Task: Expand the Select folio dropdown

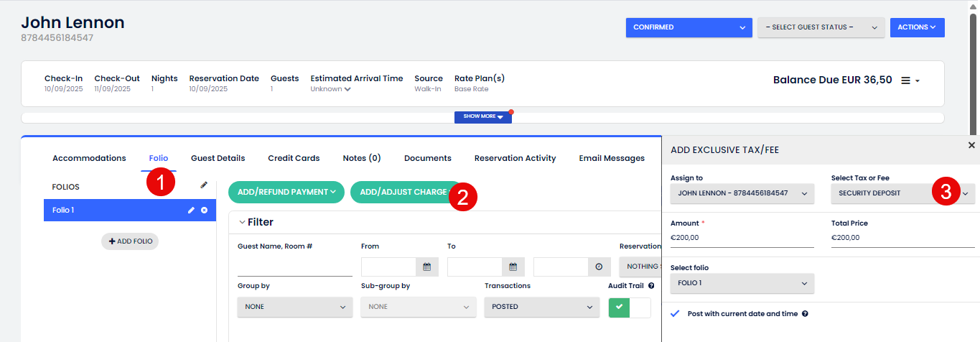Action: (x=742, y=283)
